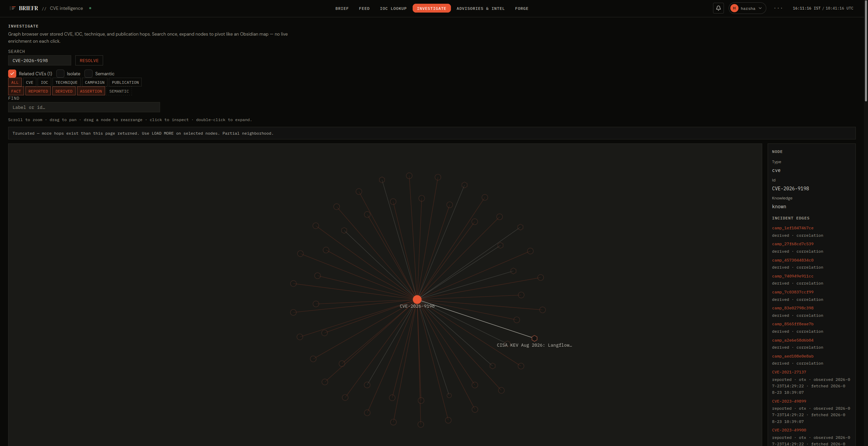The width and height of the screenshot is (868, 446).
Task: Open the sidebar menu icon beside BRIEFR
Action: (x=13, y=8)
